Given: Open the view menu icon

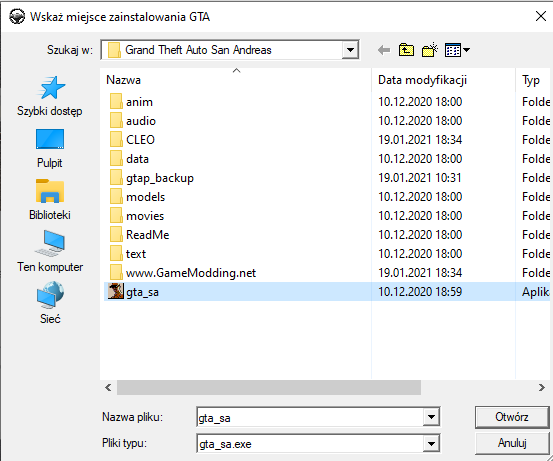Looking at the screenshot, I should (x=457, y=50).
